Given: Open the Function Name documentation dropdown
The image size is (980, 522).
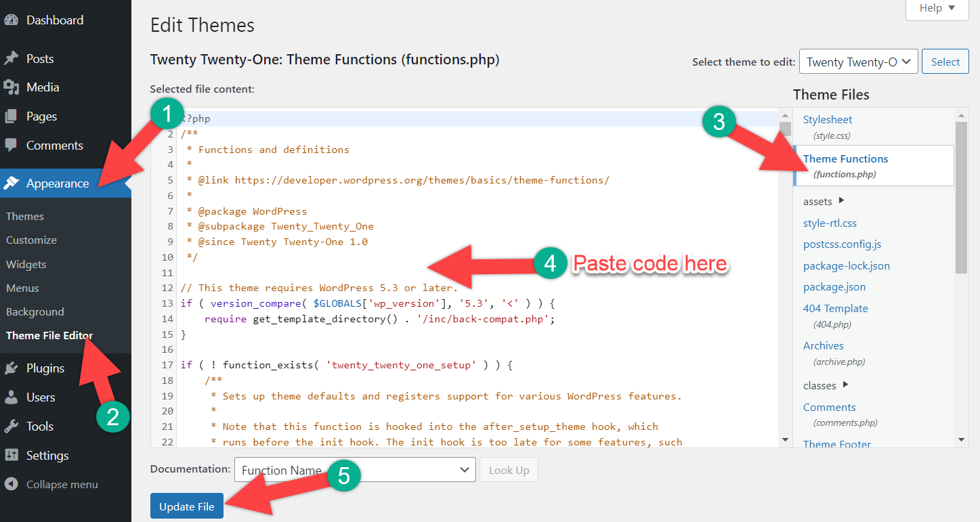Looking at the screenshot, I should click(355, 470).
